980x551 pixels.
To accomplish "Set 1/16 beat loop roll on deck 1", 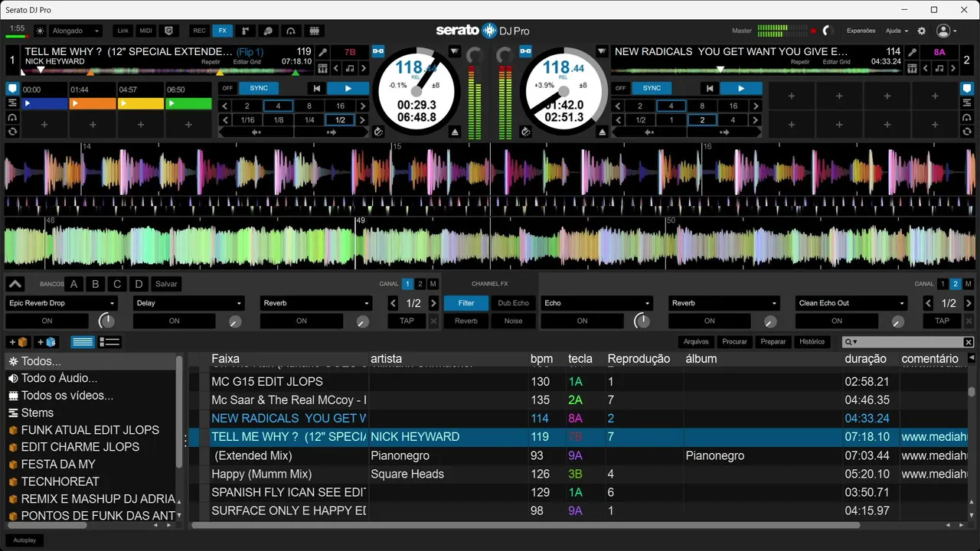I will 247,120.
